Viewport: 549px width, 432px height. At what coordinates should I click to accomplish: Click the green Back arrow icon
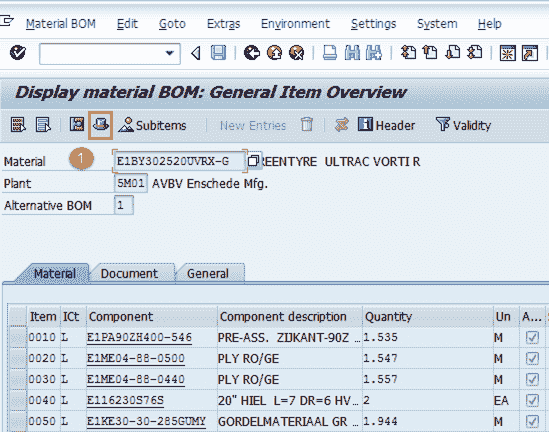coord(251,53)
